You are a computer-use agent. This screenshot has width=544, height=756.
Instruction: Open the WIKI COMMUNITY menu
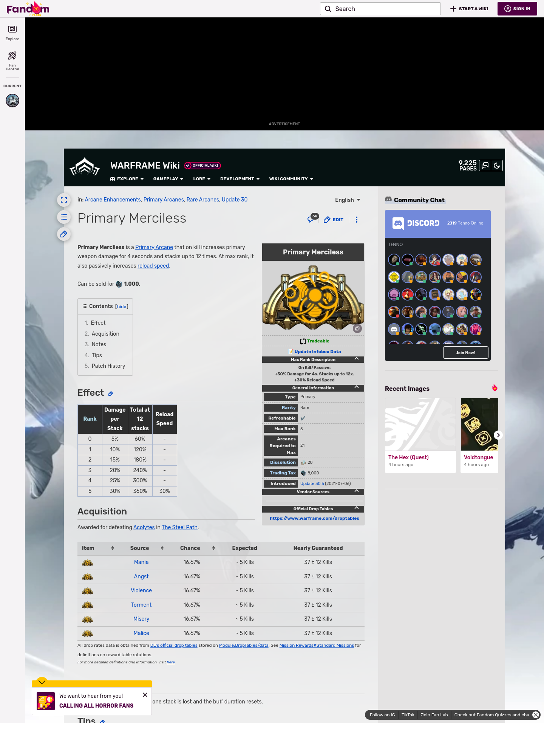(x=291, y=179)
